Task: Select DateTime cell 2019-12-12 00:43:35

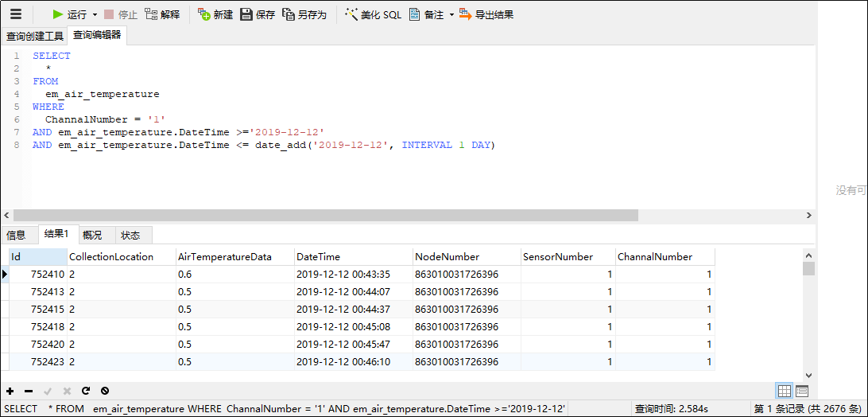Action: coord(353,274)
